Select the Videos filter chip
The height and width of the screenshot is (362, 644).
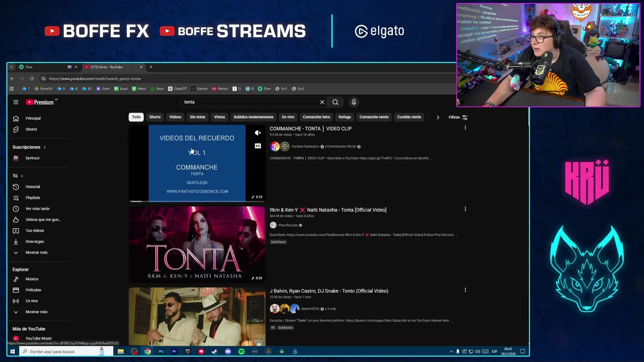coord(175,117)
